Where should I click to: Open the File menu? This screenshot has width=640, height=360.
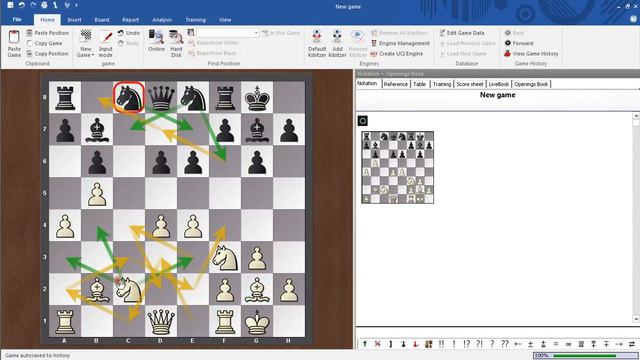17,20
